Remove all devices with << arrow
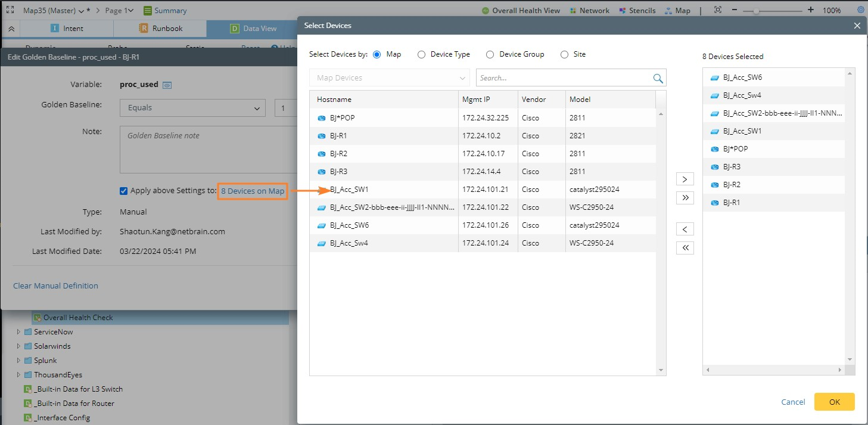This screenshot has width=868, height=425. point(685,247)
